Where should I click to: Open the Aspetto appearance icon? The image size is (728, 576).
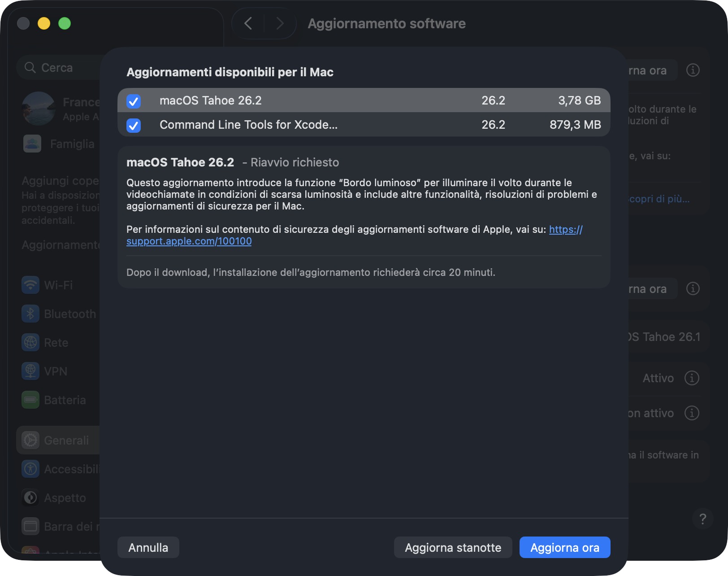click(30, 497)
